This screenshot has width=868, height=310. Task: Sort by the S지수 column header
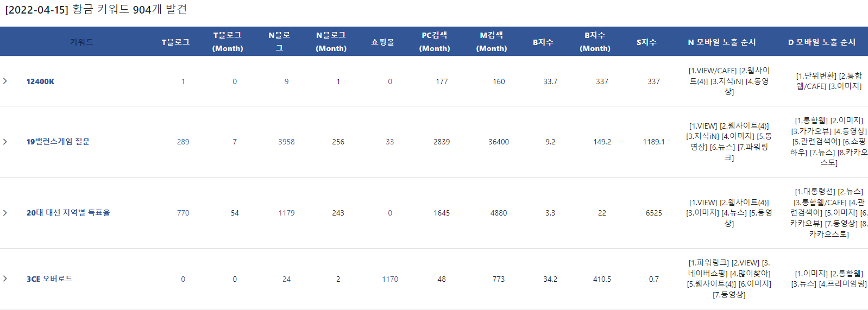pyautogui.click(x=647, y=42)
